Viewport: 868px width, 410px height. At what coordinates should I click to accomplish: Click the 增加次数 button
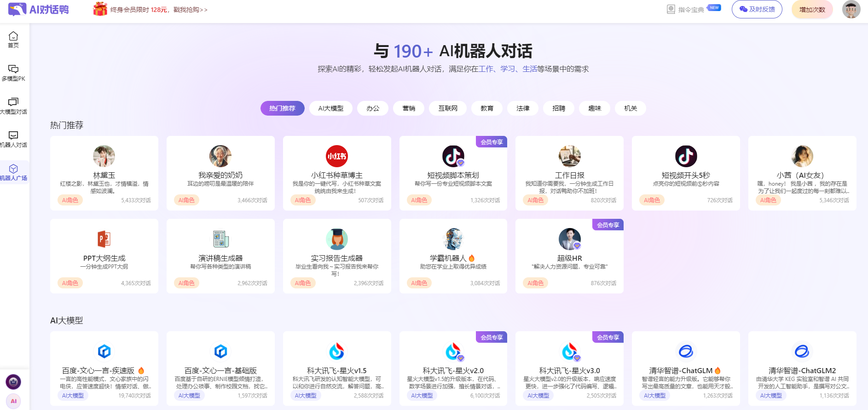812,9
